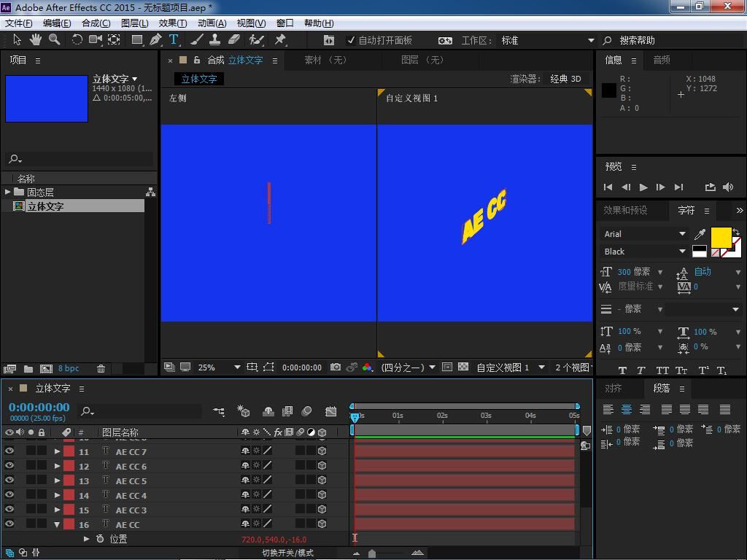
Task: Toggle the 3D layer switch for AE CC 7
Action: pyautogui.click(x=322, y=451)
